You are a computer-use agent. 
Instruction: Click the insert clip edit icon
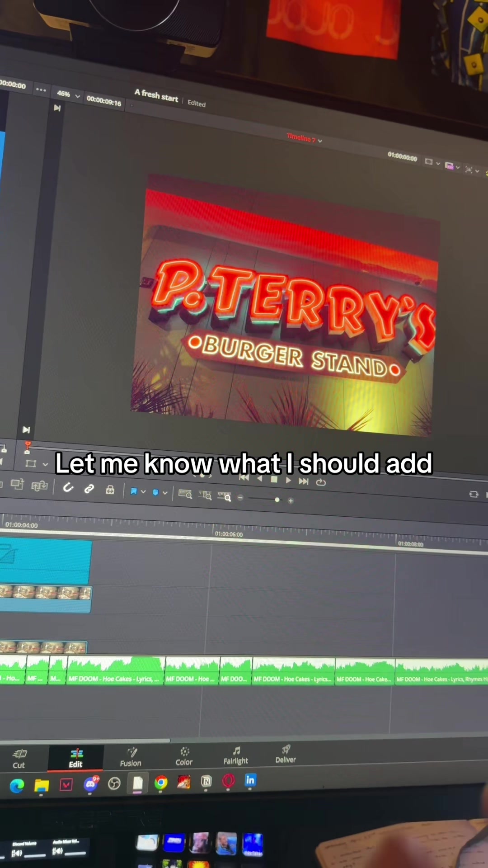point(17,484)
